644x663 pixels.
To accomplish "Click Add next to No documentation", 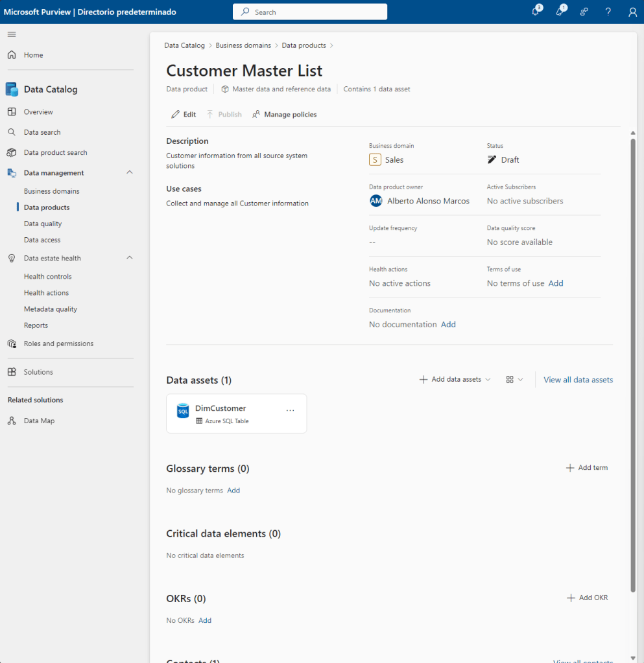I will (x=448, y=325).
